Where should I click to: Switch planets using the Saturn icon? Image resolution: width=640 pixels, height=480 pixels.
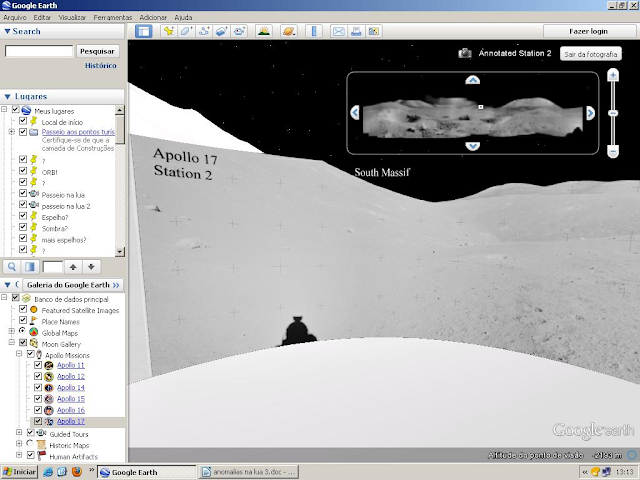[289, 31]
